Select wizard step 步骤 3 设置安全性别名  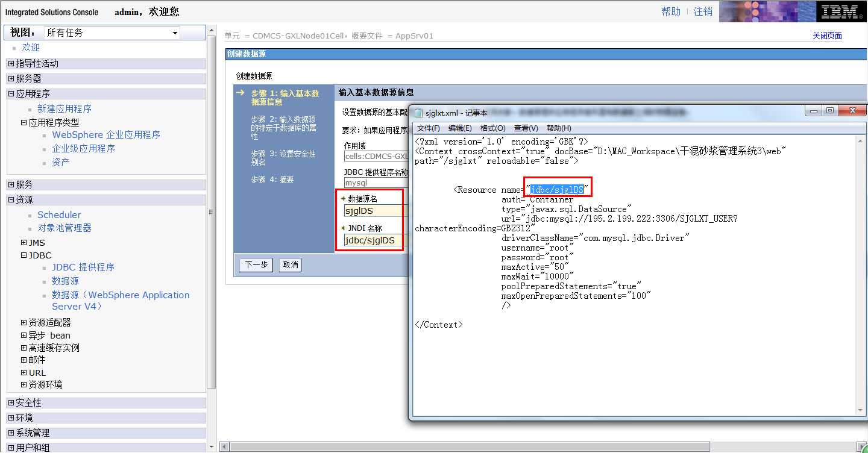click(x=283, y=158)
